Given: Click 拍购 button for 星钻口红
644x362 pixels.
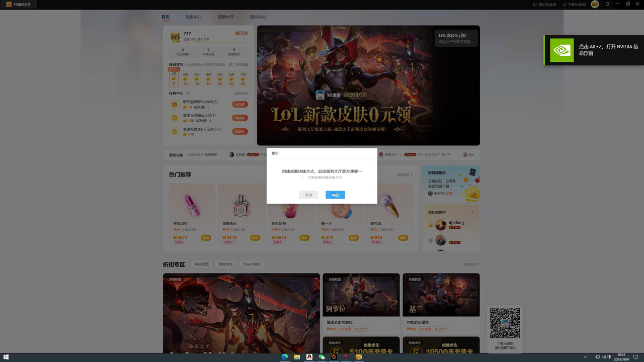Looking at the screenshot, I should tap(206, 238).
